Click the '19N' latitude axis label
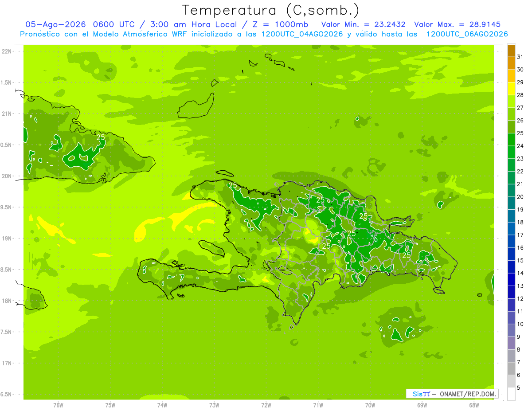The image size is (532, 411). point(7,239)
